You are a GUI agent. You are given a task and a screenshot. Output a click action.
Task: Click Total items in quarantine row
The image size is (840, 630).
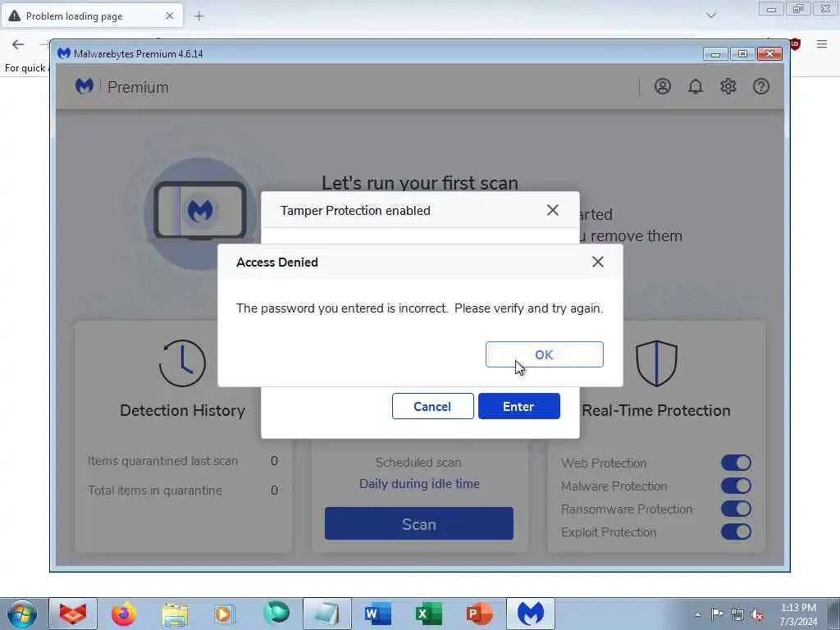(183, 491)
